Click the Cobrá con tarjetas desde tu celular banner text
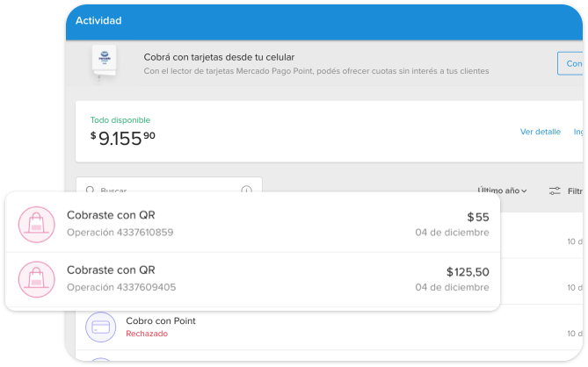 (219, 57)
